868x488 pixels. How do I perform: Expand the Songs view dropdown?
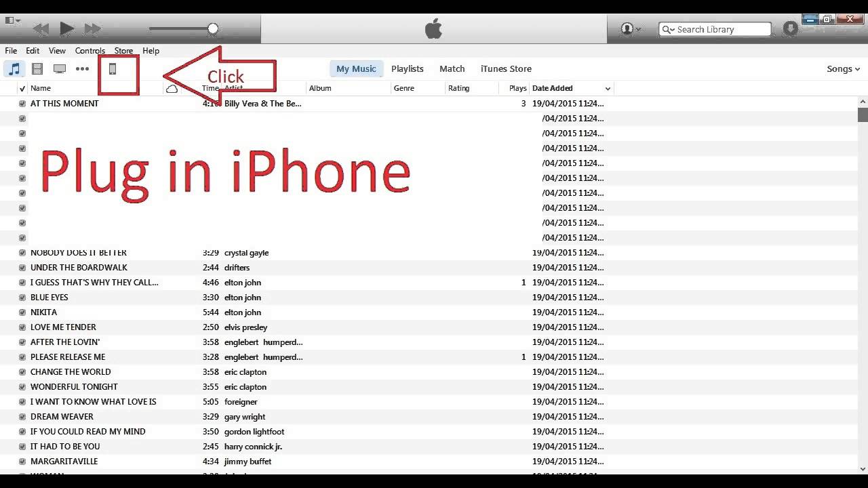tap(843, 68)
